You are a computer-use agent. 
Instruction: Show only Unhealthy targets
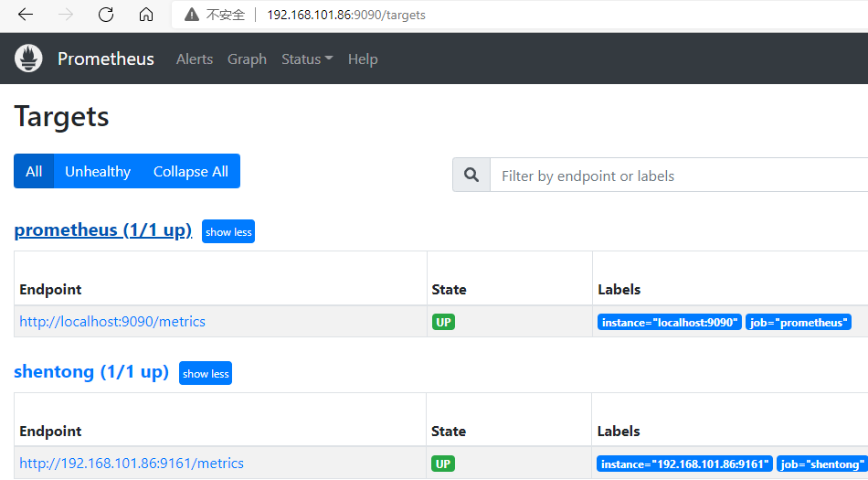[98, 172]
